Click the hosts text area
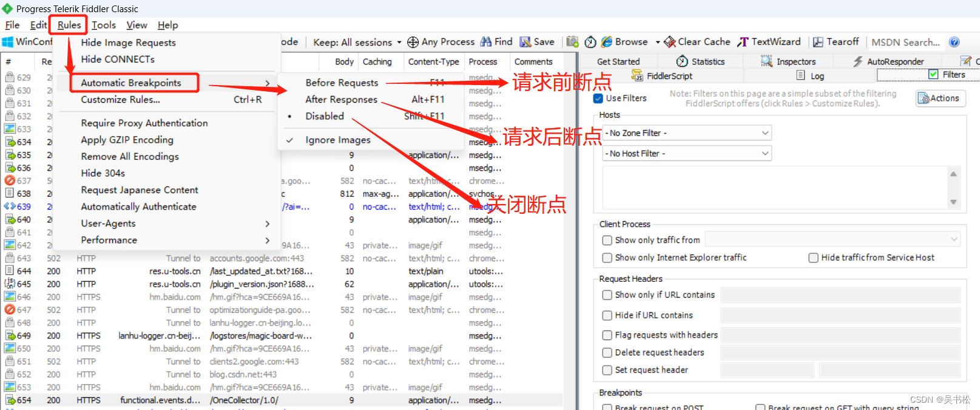The height and width of the screenshot is (410, 980). 775,188
